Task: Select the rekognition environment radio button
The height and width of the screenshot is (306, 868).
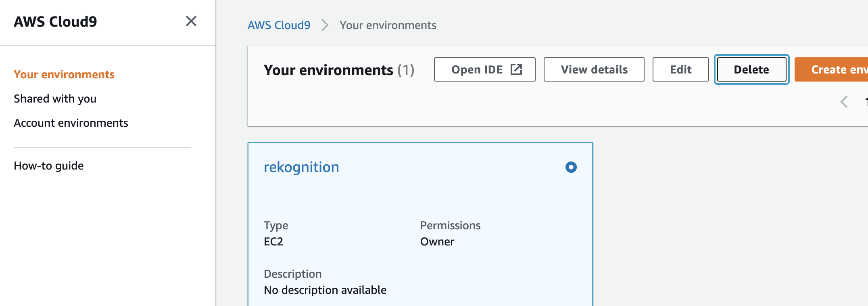Action: coord(571,167)
